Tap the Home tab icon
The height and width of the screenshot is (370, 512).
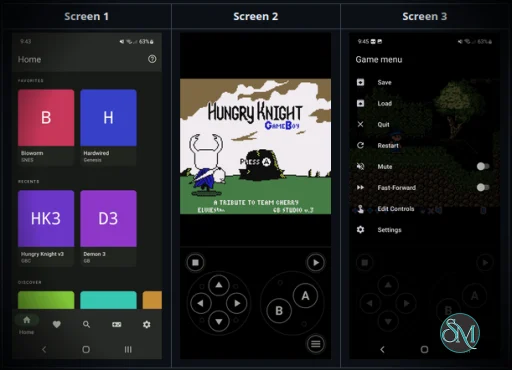point(27,320)
